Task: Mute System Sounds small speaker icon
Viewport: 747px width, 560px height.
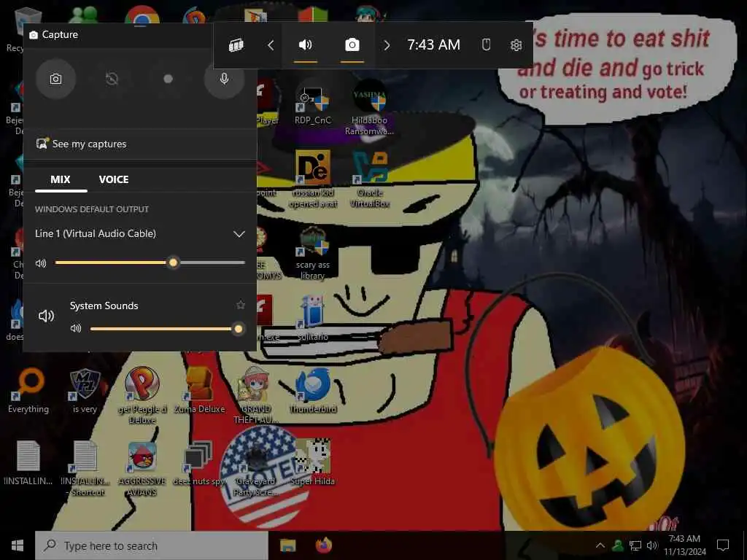Action: click(x=76, y=328)
